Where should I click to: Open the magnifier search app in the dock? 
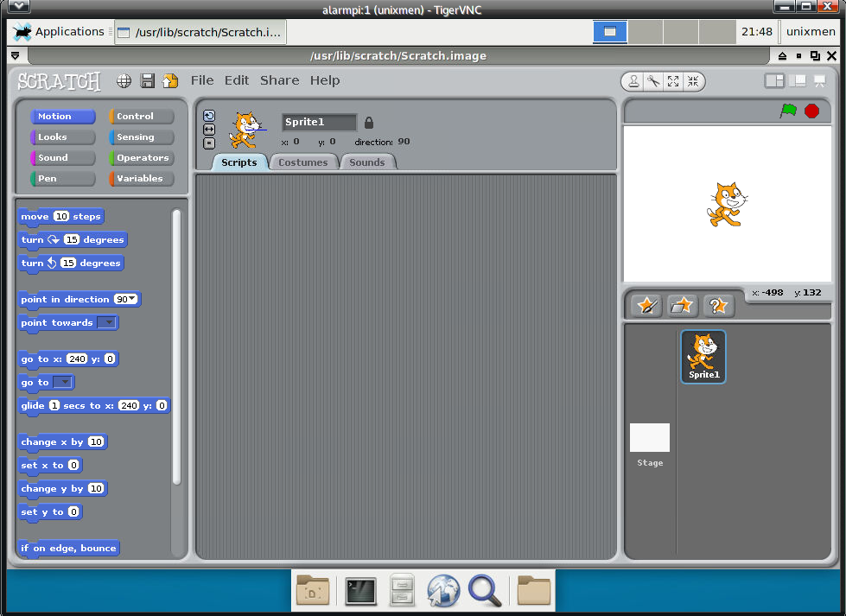tap(485, 591)
